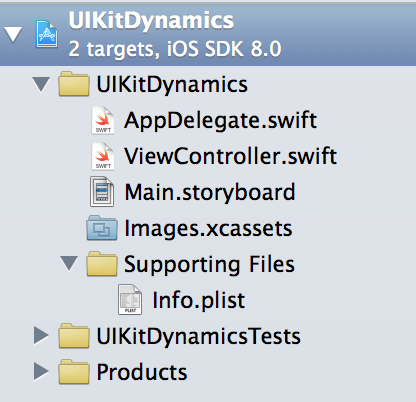Click the Xcode project blueprint icon
The image size is (416, 402).
pos(47,34)
